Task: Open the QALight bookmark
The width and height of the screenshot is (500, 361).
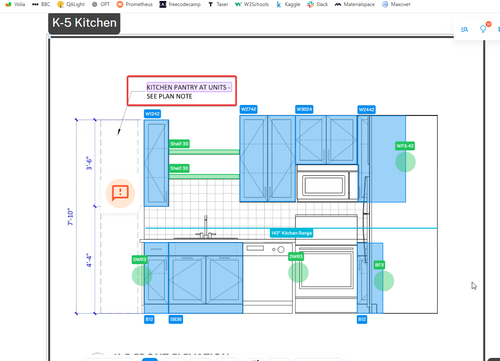Action: point(71,4)
